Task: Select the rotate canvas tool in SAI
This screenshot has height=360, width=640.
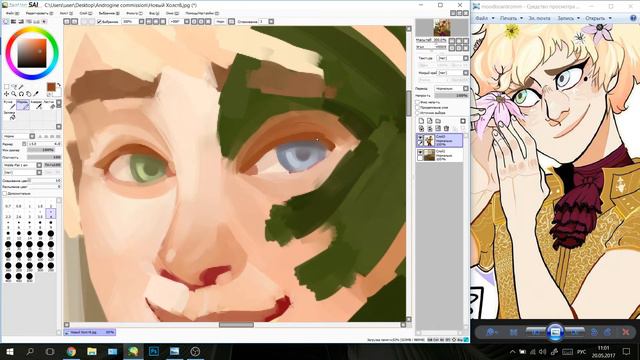Action: [x=21, y=94]
